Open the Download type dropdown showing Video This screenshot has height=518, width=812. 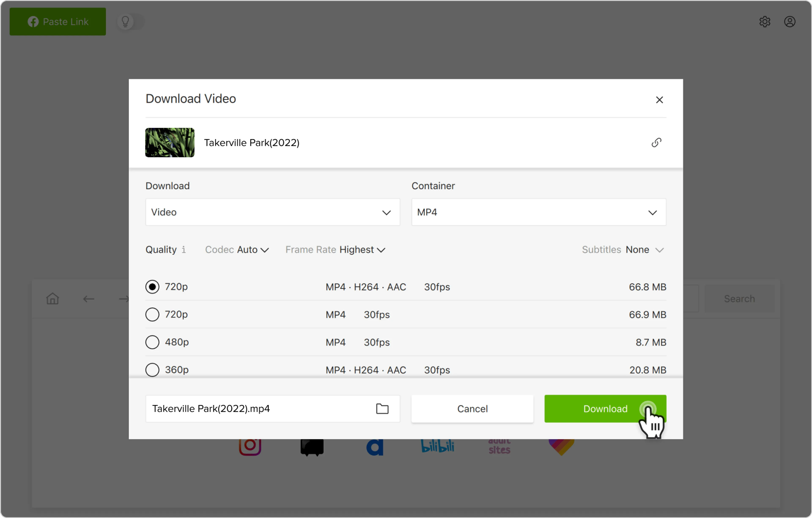coord(273,212)
